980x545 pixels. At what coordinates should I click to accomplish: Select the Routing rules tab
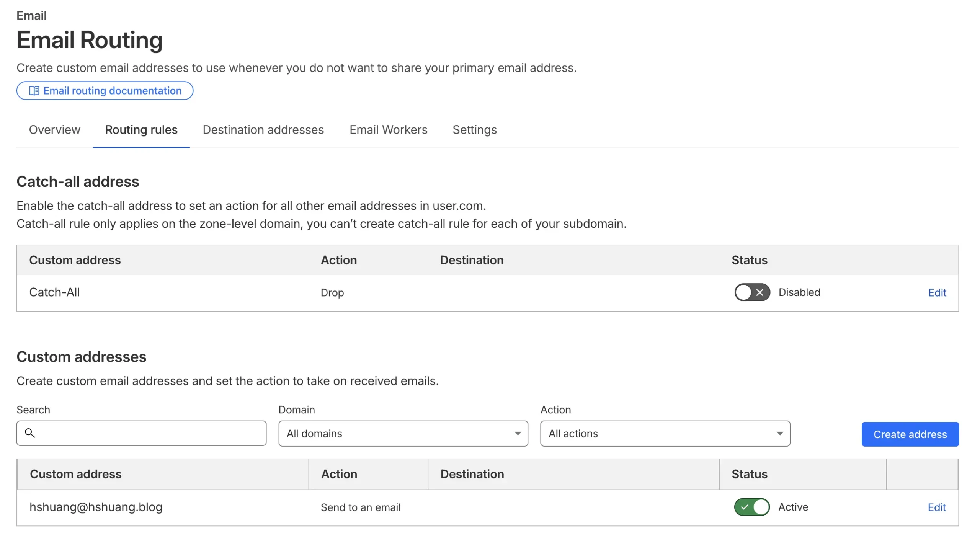[141, 130]
